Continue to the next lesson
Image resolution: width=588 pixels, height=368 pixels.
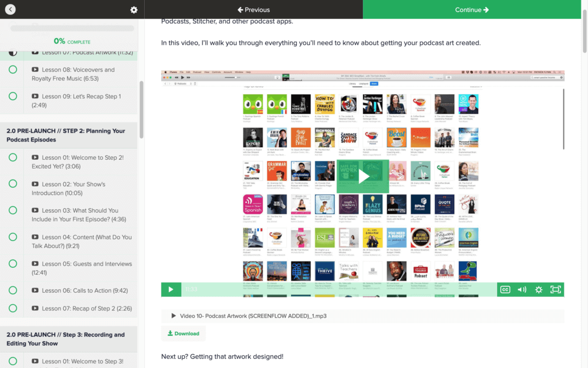pos(472,9)
